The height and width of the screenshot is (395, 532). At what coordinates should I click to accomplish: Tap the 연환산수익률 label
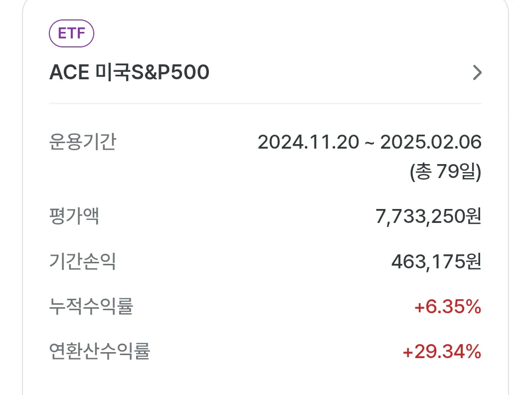(100, 351)
